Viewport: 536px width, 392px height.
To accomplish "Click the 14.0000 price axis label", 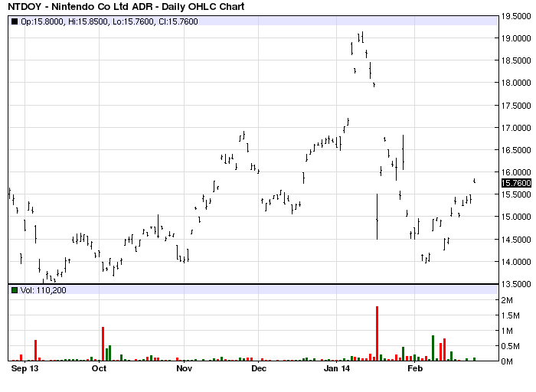I will click(516, 262).
